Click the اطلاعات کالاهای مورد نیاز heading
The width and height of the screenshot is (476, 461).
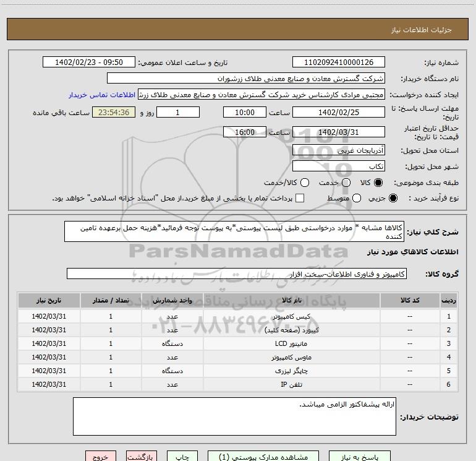413,252
